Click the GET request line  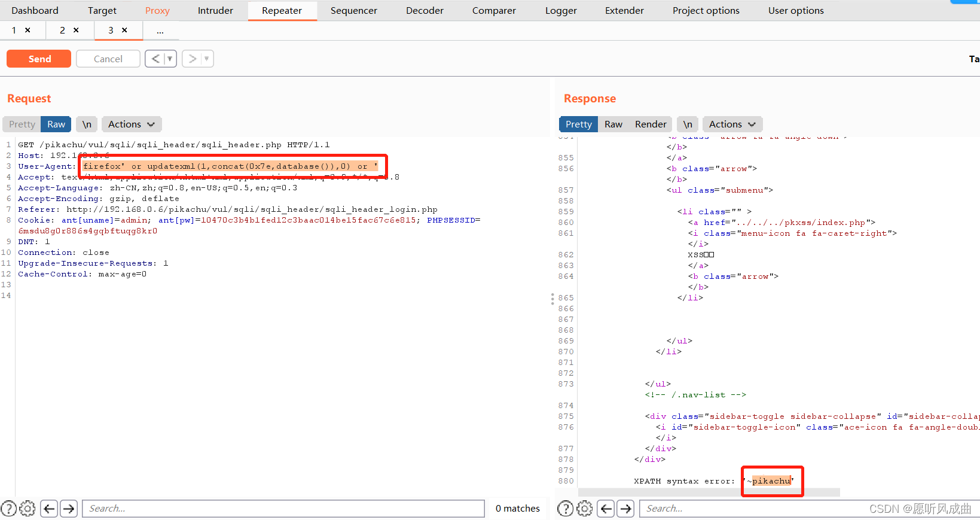click(174, 145)
